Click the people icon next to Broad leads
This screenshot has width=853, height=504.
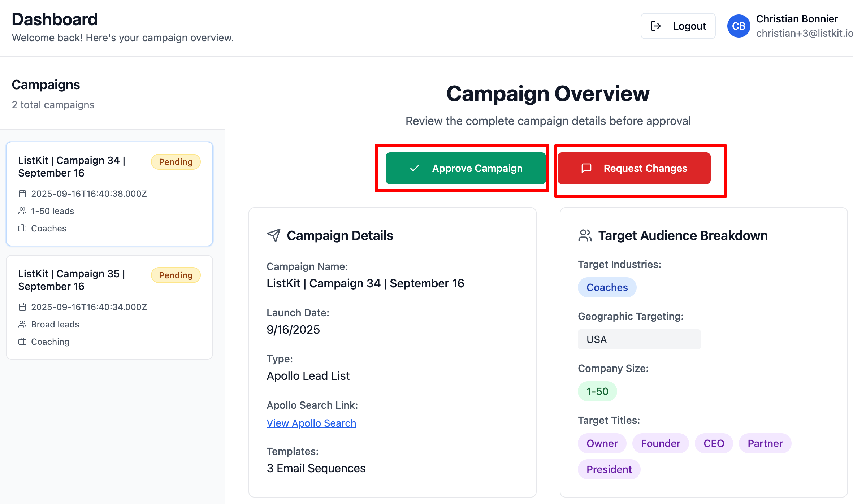[x=22, y=324]
